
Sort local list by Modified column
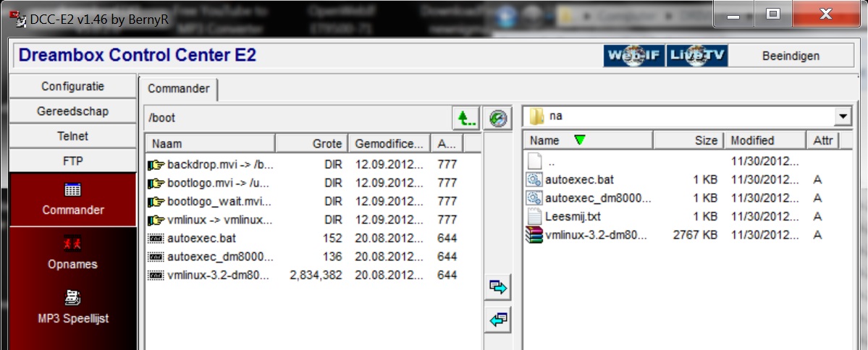click(765, 141)
